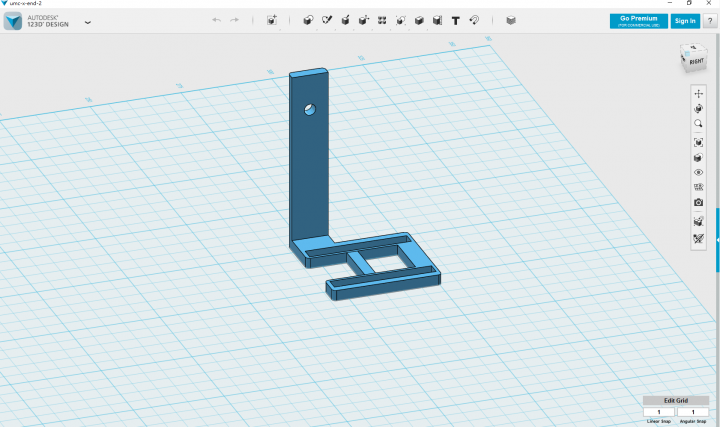The image size is (720, 427).
Task: Select the Text tool
Action: tap(456, 21)
